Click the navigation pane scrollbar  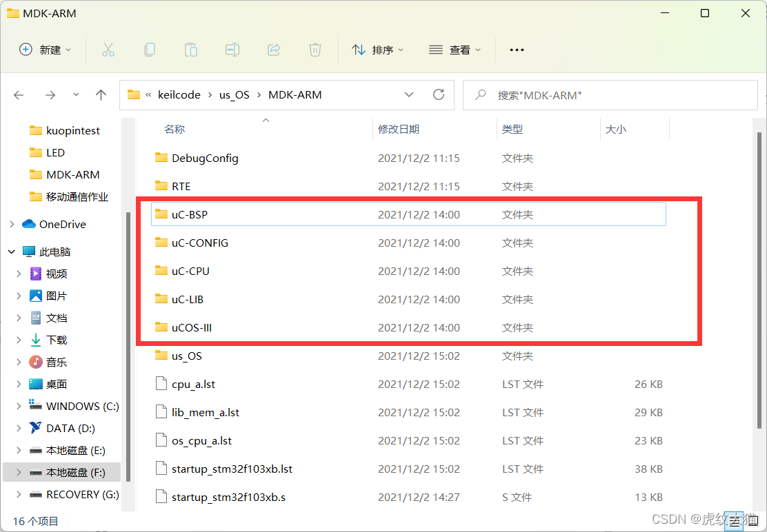pos(128,346)
